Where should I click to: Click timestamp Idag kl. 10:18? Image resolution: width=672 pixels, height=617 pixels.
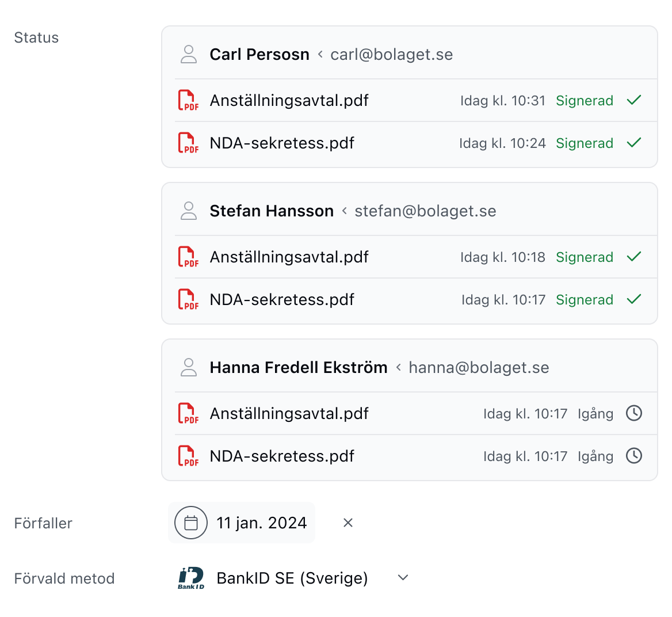tap(503, 257)
